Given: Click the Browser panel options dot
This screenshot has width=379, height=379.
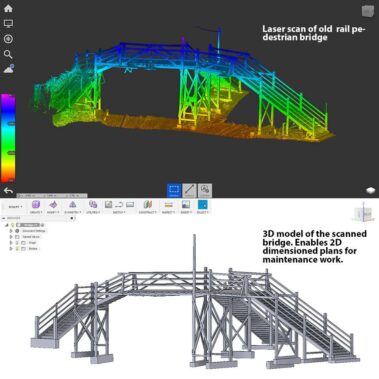Looking at the screenshot, I should pyautogui.click(x=72, y=218).
